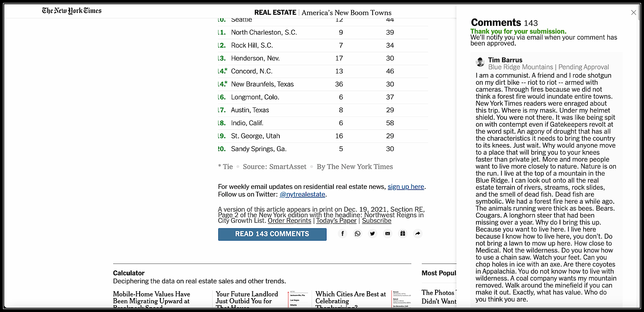
Task: Open more sharing options arrow icon
Action: click(x=417, y=234)
